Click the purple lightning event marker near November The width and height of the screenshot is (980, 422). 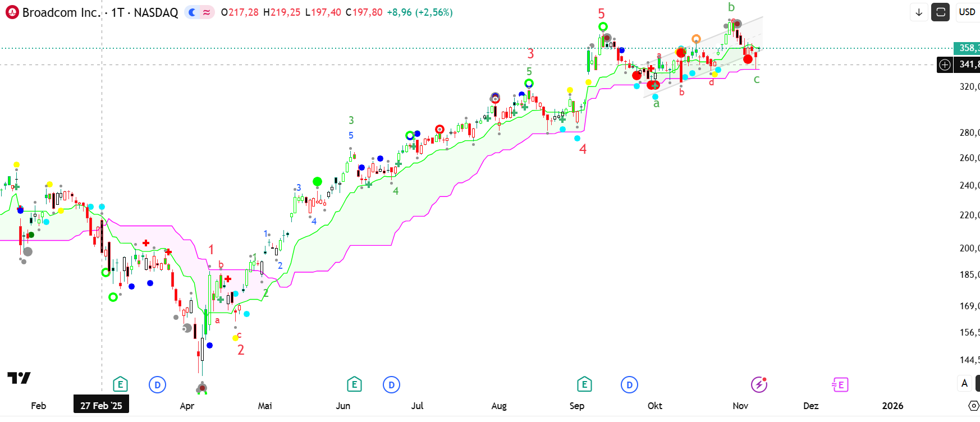tap(759, 384)
